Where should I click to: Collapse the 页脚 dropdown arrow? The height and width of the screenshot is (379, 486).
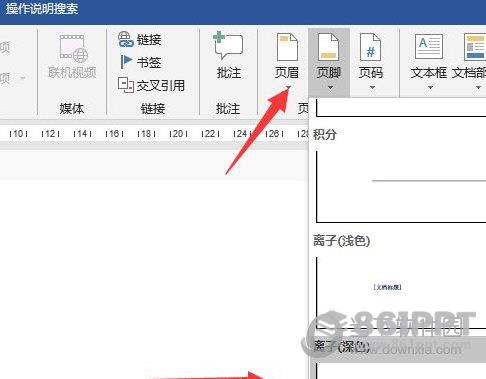330,87
